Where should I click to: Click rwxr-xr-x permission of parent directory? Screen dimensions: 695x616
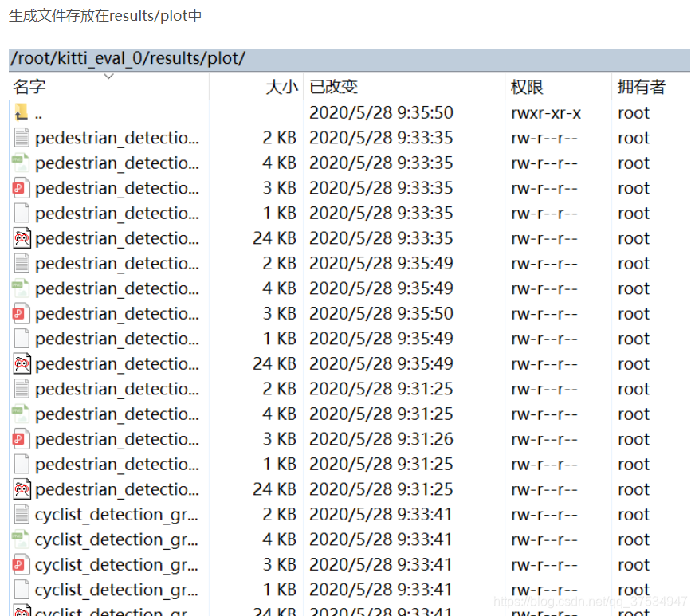click(x=546, y=113)
